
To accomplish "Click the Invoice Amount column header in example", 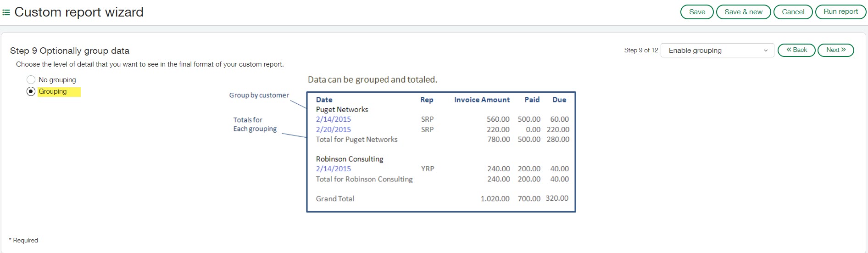I will [x=482, y=100].
